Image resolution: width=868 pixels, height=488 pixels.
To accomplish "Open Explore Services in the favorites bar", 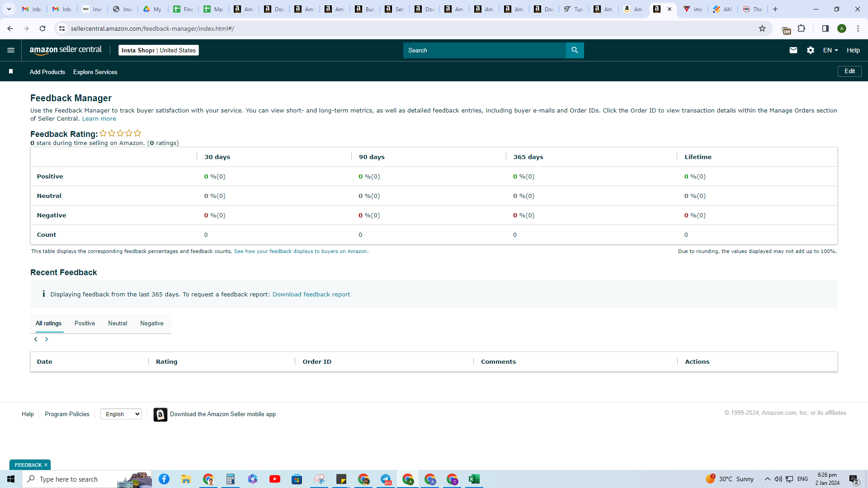I will pyautogui.click(x=95, y=72).
